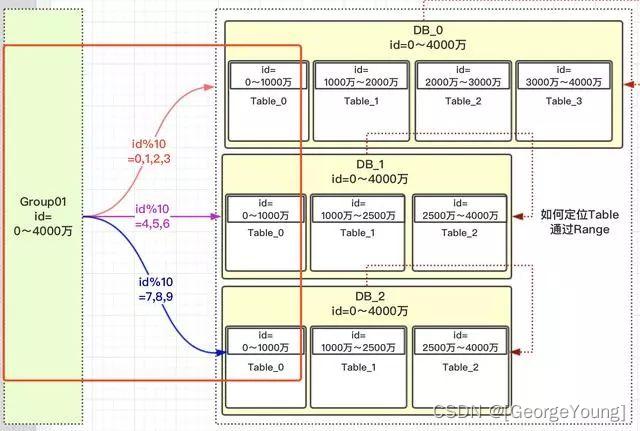This screenshot has width=640, height=431.
Task: Click id=2500万~4000万 range cell in DB_1
Action: 460,209
